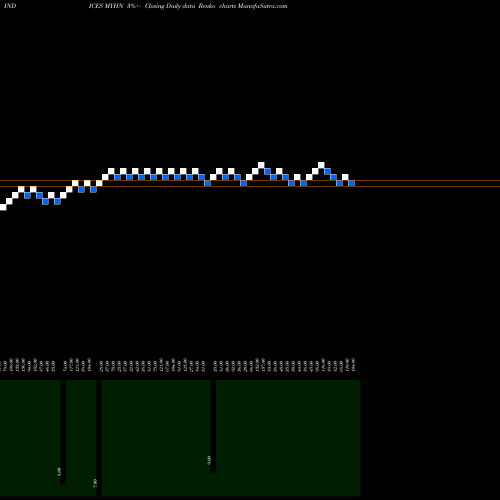Click the MunafaSutra.com text in the title
This screenshot has height=500, width=500.
pos(262,6)
